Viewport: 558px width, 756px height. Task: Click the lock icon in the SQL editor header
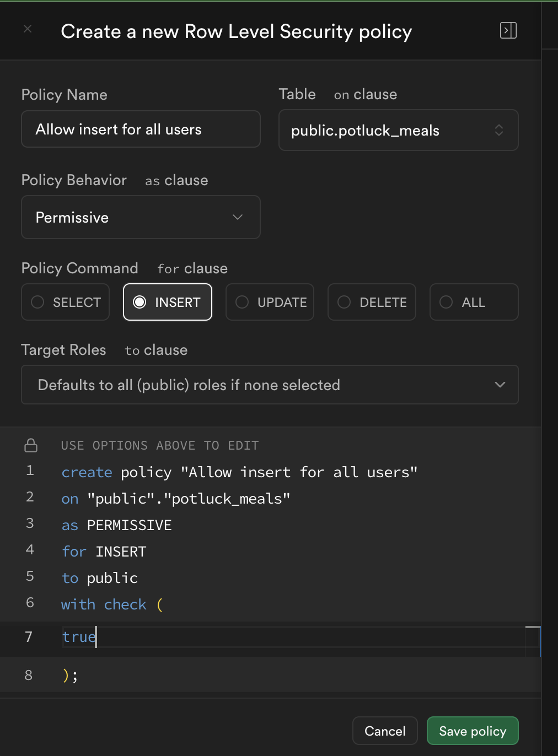point(30,445)
